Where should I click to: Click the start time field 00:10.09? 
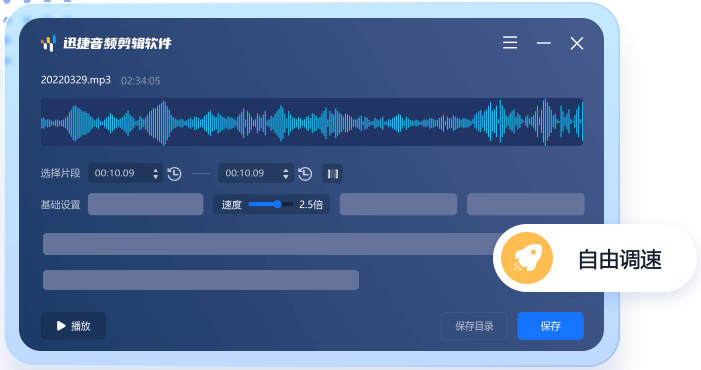click(x=126, y=173)
